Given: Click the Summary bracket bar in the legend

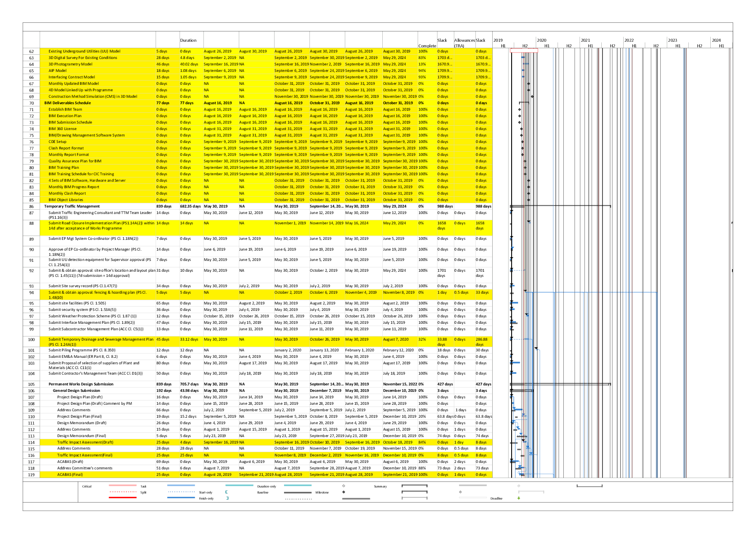Looking at the screenshot, I should 414,486.
